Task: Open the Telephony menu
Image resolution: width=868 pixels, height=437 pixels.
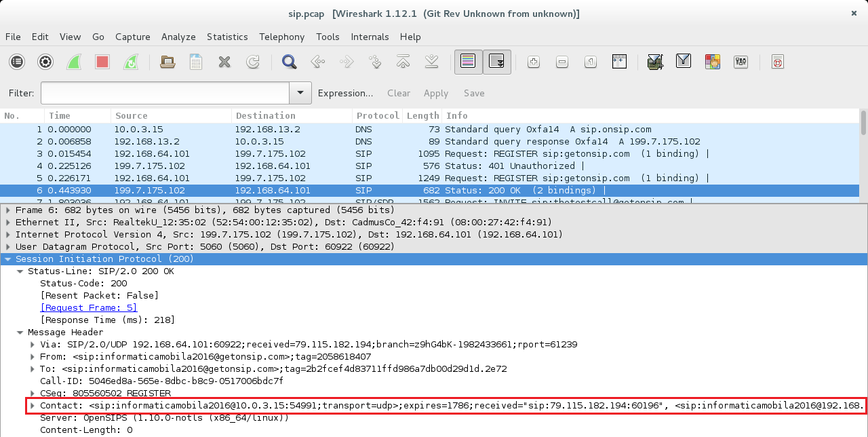Action: (x=281, y=37)
